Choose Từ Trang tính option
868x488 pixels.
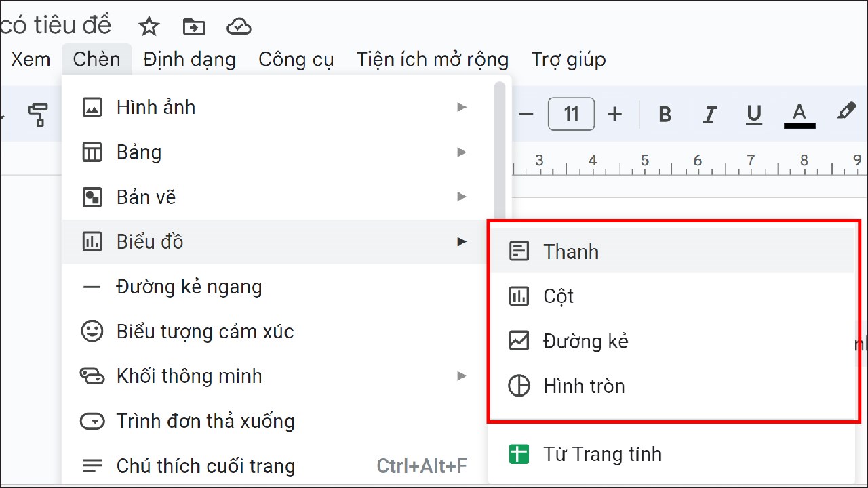point(671,453)
